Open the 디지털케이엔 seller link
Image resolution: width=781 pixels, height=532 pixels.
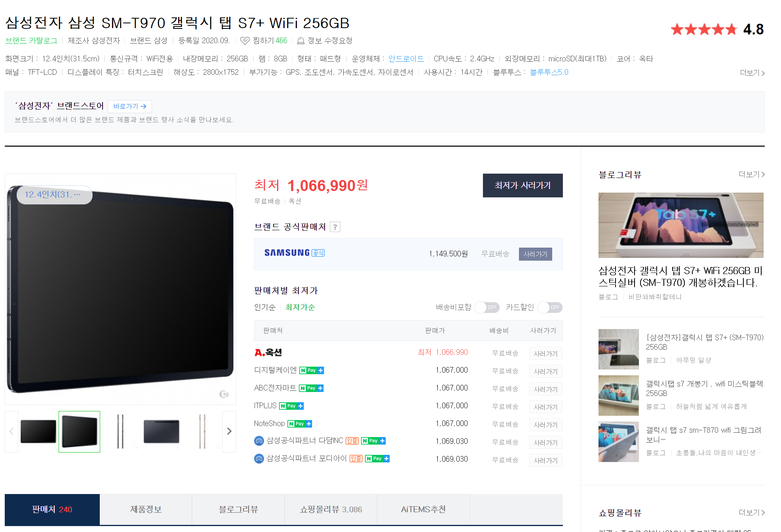276,370
